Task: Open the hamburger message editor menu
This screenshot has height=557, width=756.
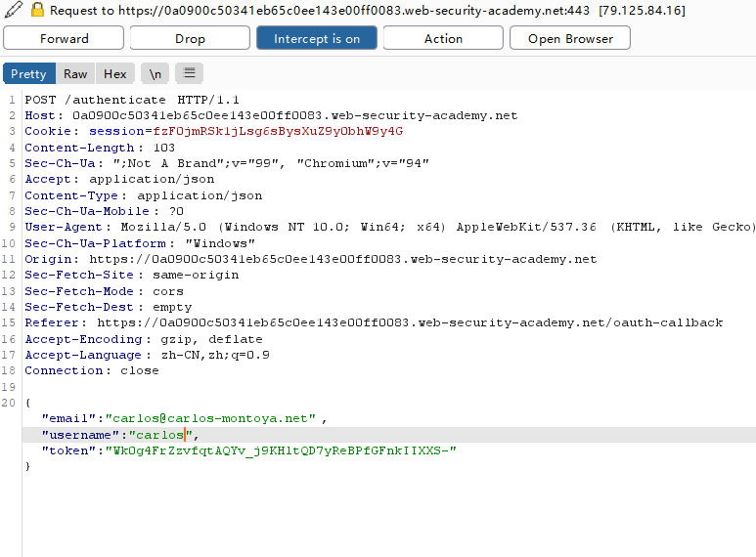Action: [x=189, y=73]
